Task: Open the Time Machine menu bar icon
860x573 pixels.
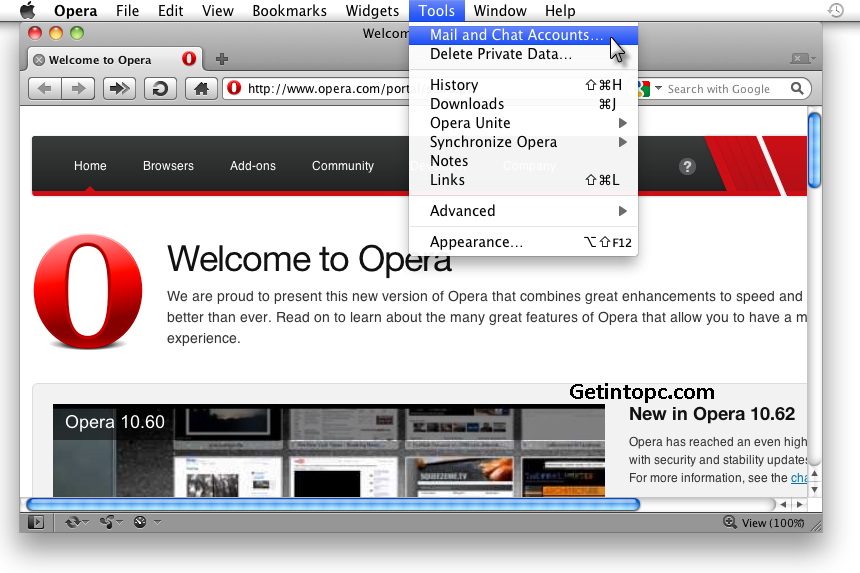Action: 835,10
